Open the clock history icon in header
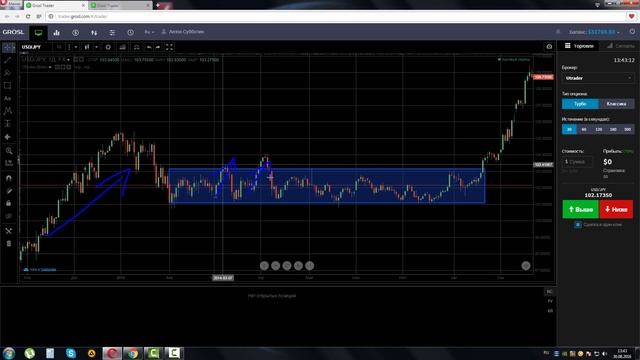Viewport: 640px width, 360px height. [130, 32]
